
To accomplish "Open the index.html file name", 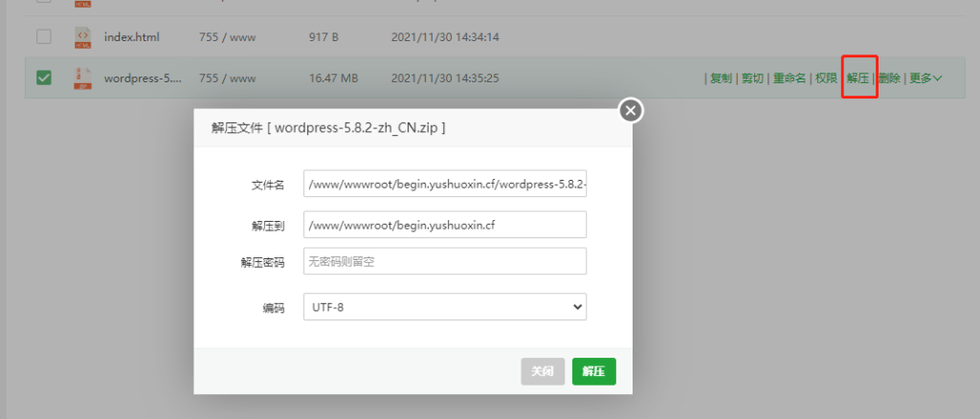I will pos(131,37).
